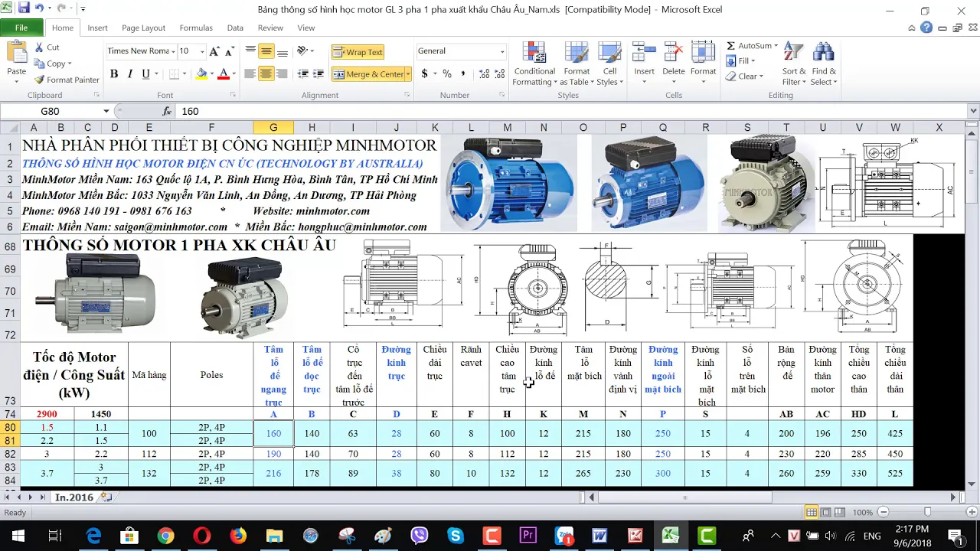
Task: Apply comma style format
Action: (x=463, y=74)
